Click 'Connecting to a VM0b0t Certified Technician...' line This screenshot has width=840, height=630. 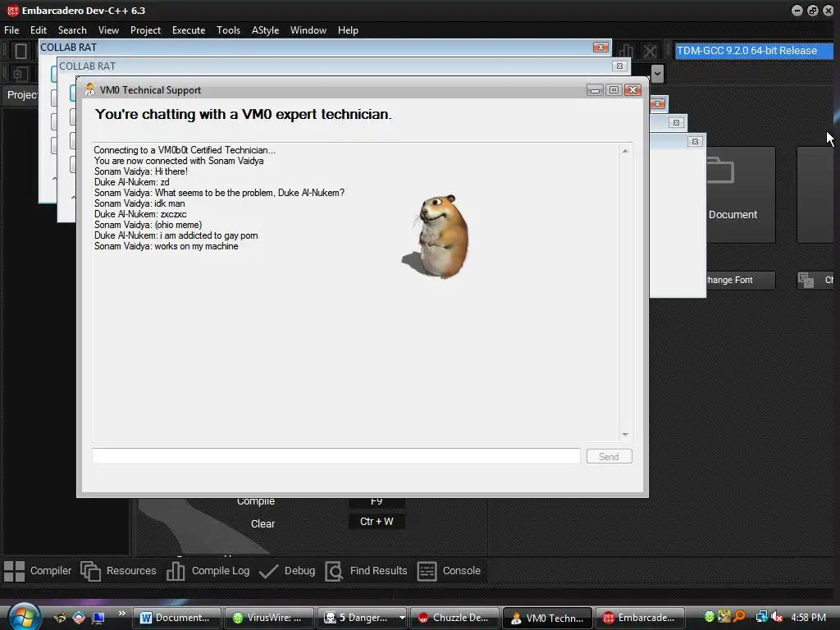coord(185,150)
